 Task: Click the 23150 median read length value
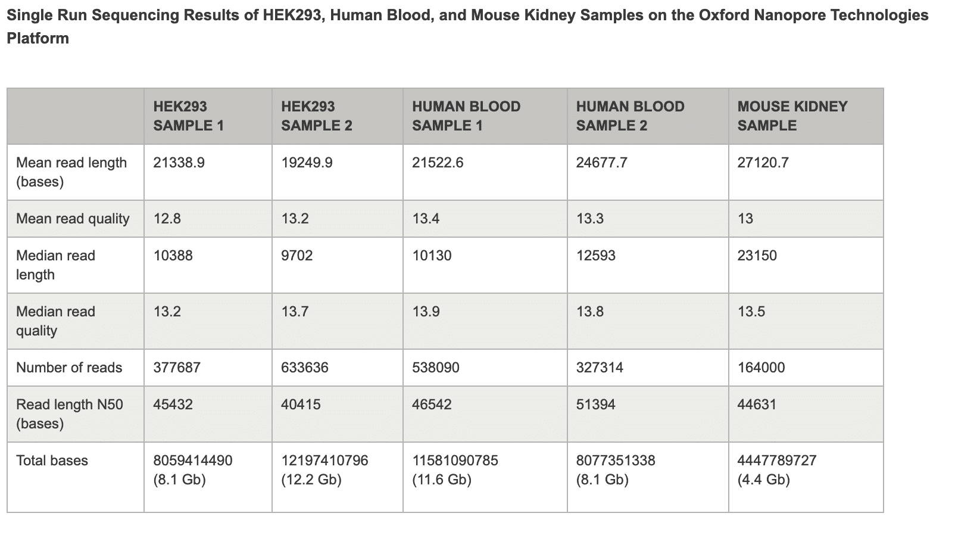point(757,256)
